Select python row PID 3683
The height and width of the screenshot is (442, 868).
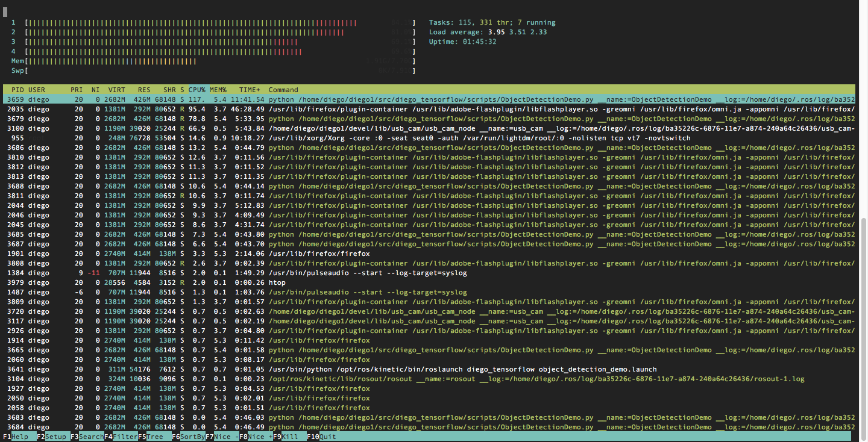(429, 417)
